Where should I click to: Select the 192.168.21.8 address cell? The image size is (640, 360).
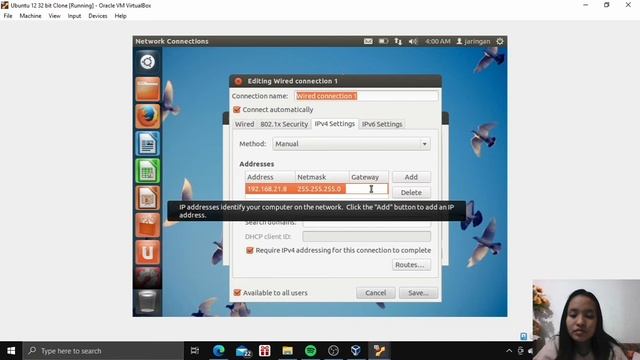[x=270, y=189]
